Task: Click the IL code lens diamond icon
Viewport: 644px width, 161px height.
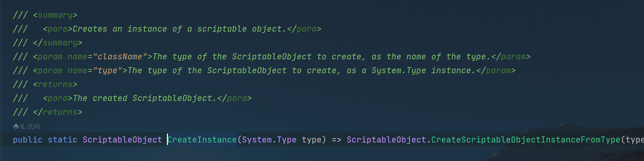Action: coord(16,127)
